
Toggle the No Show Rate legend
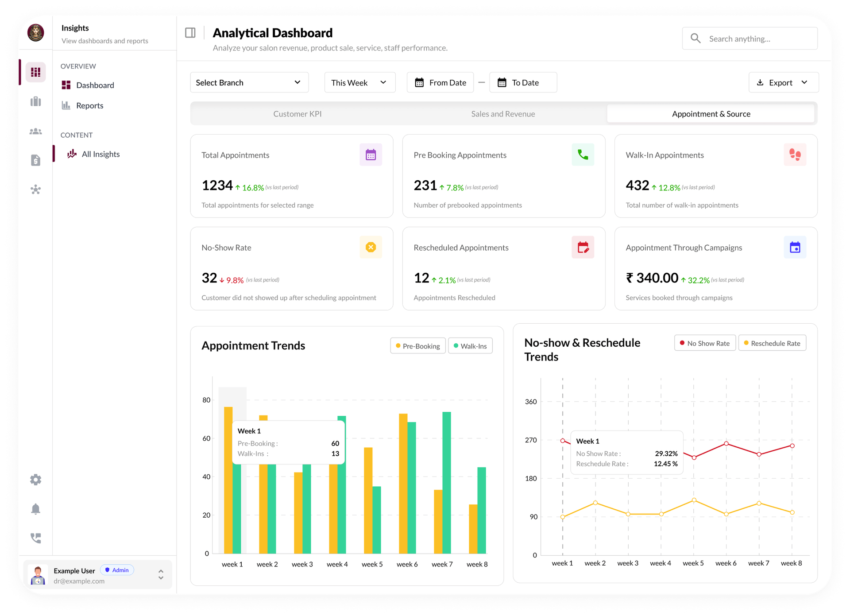704,343
